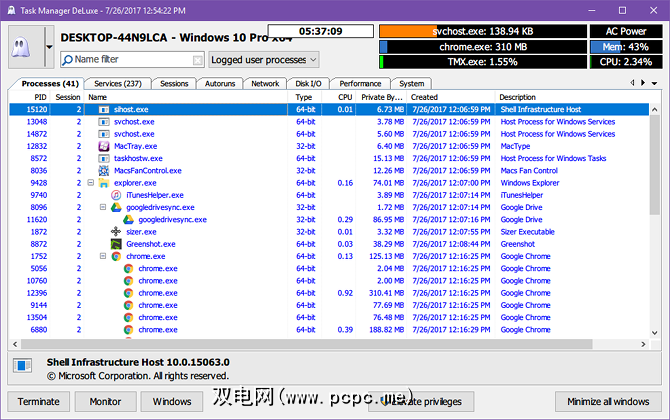Click the Chrome icon for PID 10760

(x=128, y=281)
